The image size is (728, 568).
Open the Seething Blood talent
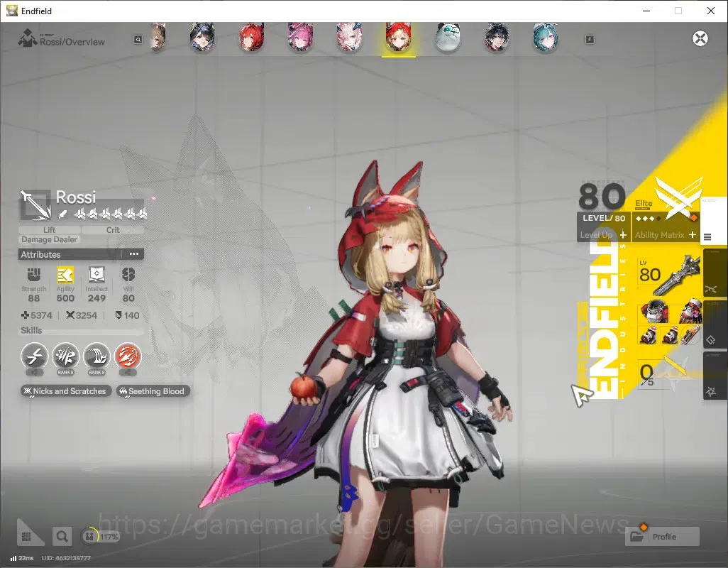(153, 391)
